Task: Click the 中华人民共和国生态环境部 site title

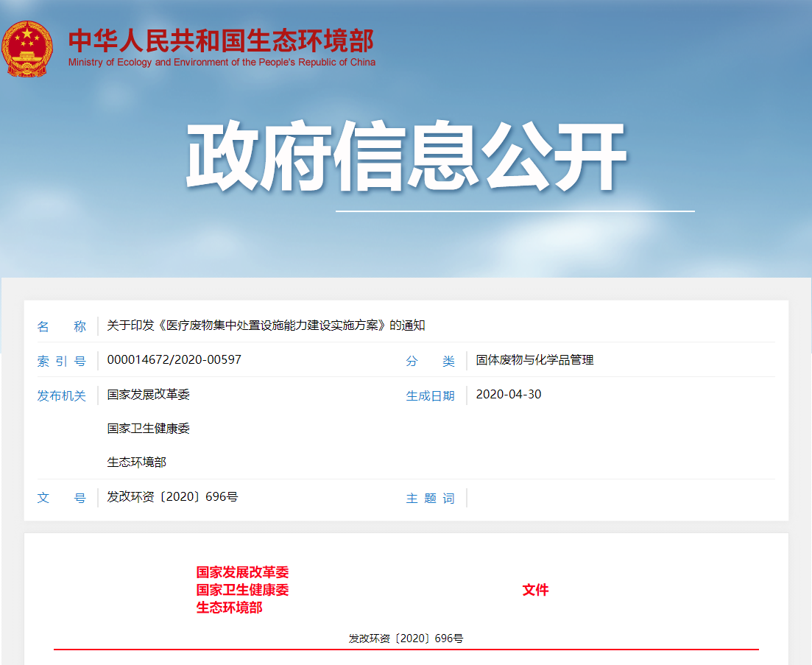Action: point(221,40)
